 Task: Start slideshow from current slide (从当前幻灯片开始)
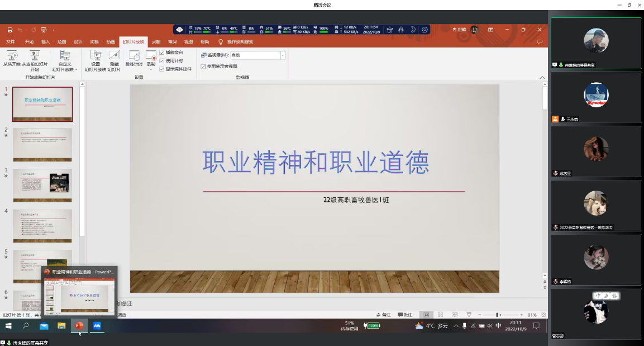click(35, 58)
